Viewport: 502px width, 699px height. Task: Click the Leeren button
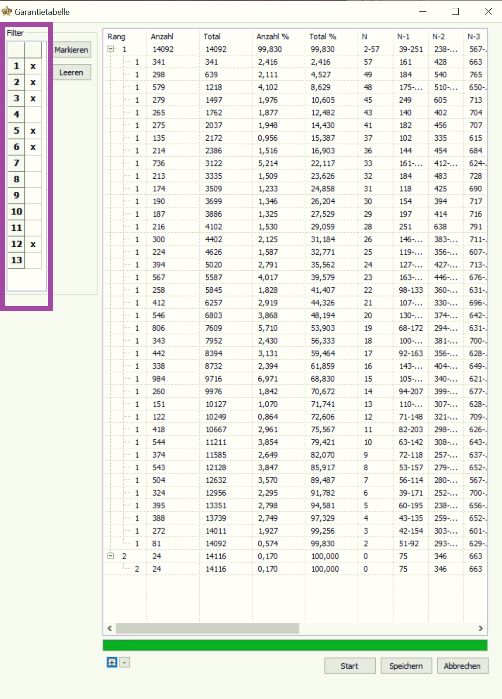71,72
